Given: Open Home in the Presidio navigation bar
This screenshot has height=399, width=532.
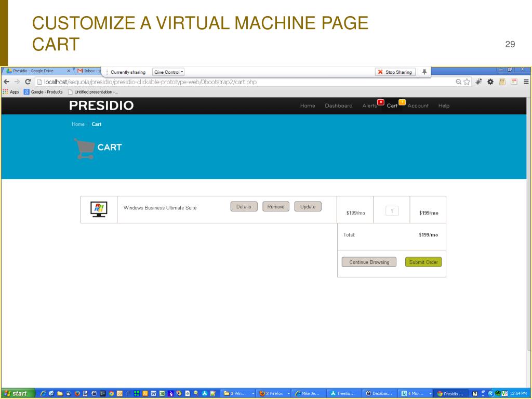Looking at the screenshot, I should [308, 106].
